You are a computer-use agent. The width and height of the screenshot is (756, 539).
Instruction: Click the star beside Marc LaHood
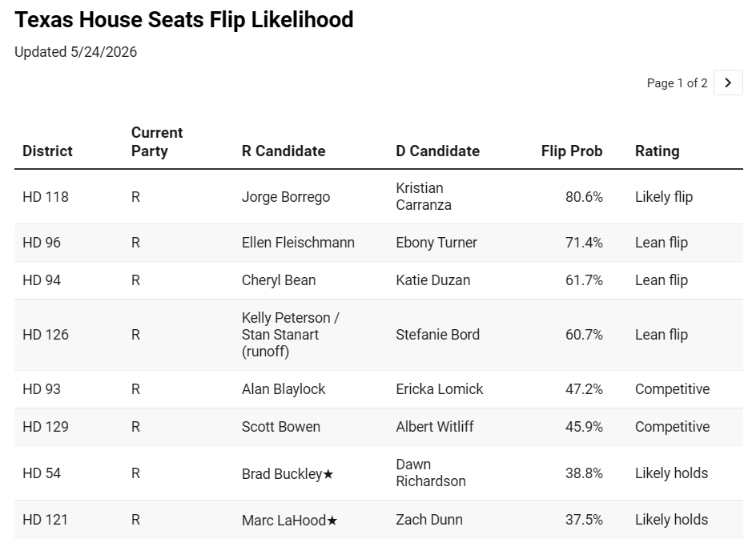pyautogui.click(x=332, y=521)
